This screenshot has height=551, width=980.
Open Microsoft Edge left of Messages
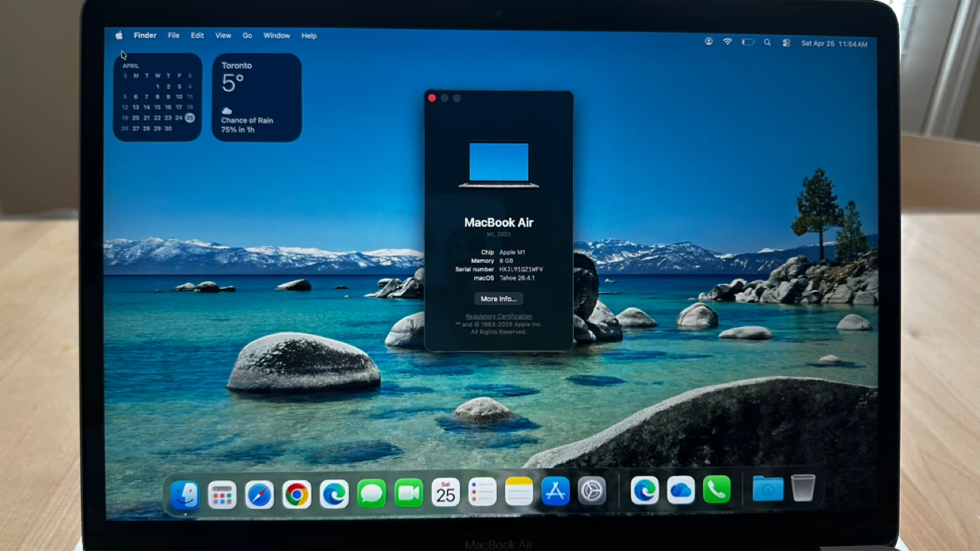click(334, 494)
